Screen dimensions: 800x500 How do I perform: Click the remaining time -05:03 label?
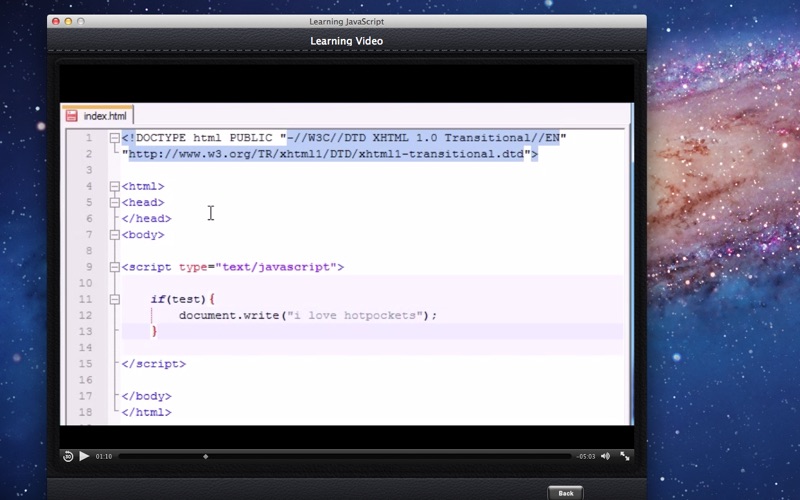[x=586, y=456]
